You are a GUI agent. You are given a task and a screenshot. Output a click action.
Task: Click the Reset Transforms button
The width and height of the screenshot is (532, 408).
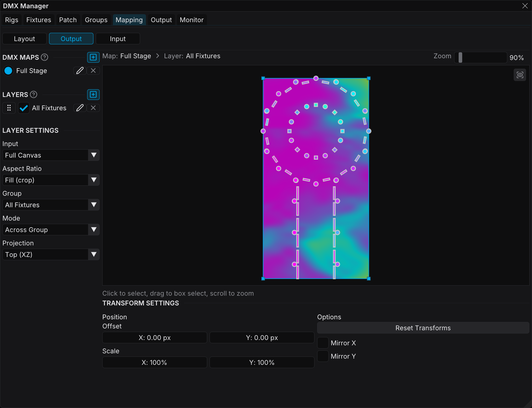click(x=423, y=328)
